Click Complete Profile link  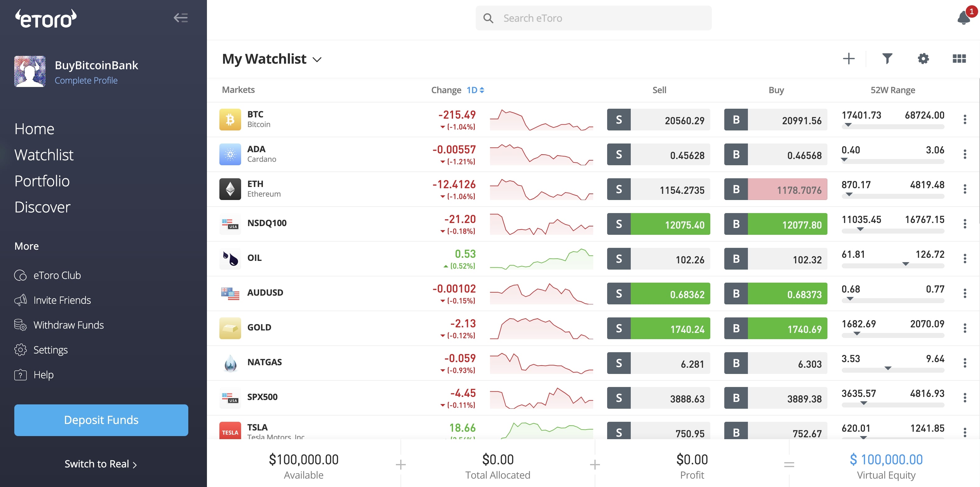point(86,80)
